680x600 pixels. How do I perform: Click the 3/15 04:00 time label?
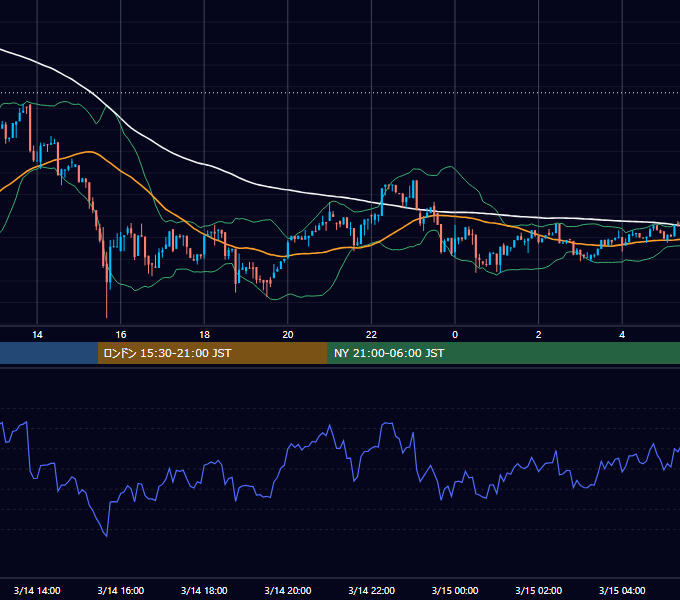[622, 590]
